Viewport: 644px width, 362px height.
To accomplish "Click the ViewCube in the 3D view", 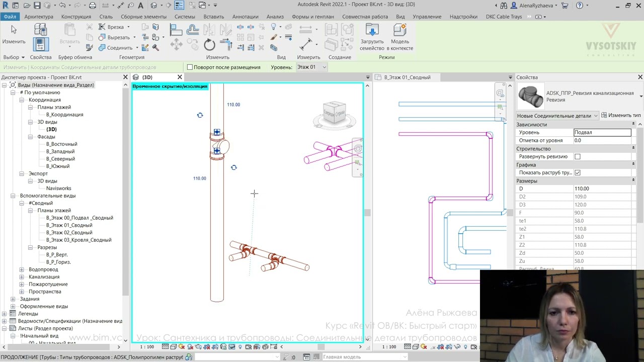I will tap(334, 113).
